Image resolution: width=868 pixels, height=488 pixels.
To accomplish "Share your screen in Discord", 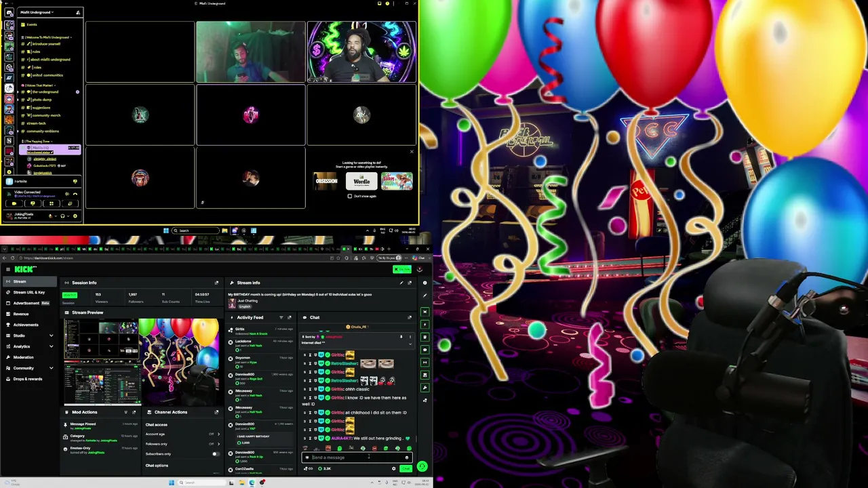I will (x=33, y=203).
